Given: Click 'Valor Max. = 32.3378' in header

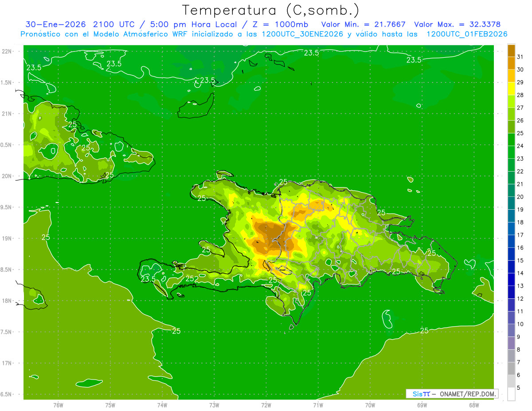Looking at the screenshot, I should coord(457,24).
